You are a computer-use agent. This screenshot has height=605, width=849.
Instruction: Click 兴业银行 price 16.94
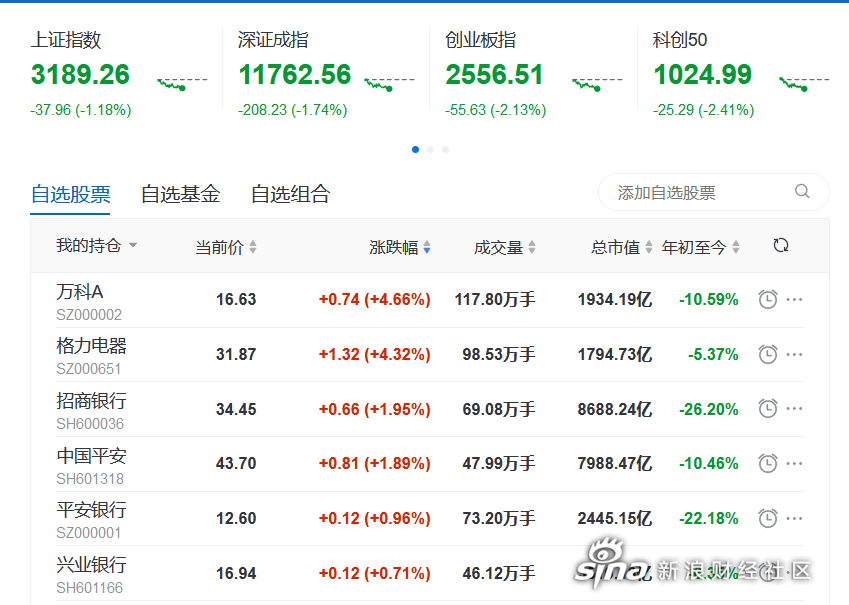tap(236, 573)
